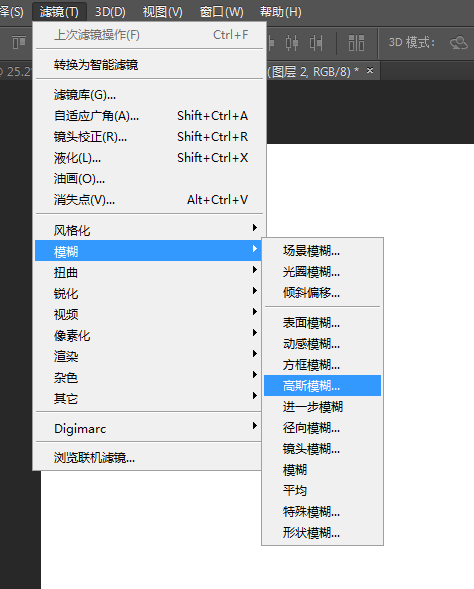Open the 3D(D) menu
The height and width of the screenshot is (589, 474).
click(x=110, y=12)
